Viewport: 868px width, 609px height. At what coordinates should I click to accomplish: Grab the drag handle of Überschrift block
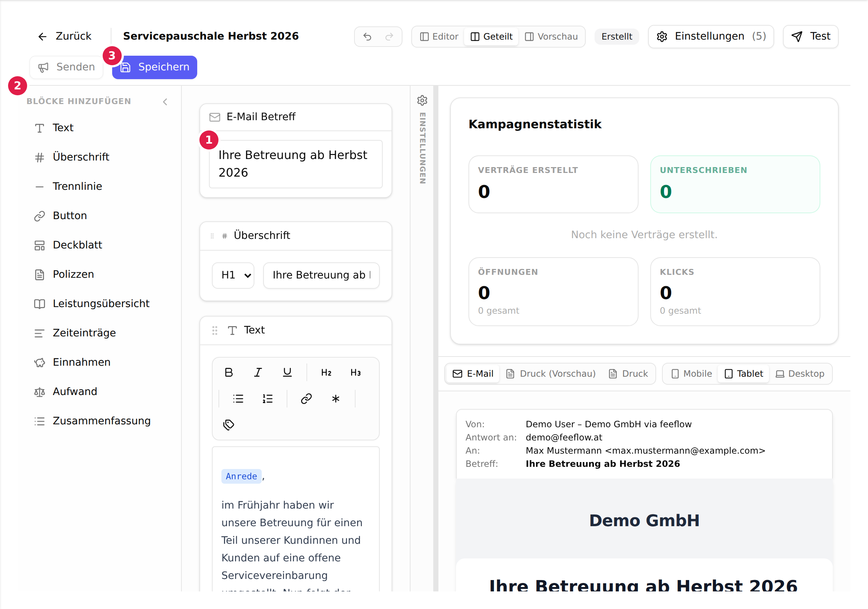pyautogui.click(x=212, y=236)
